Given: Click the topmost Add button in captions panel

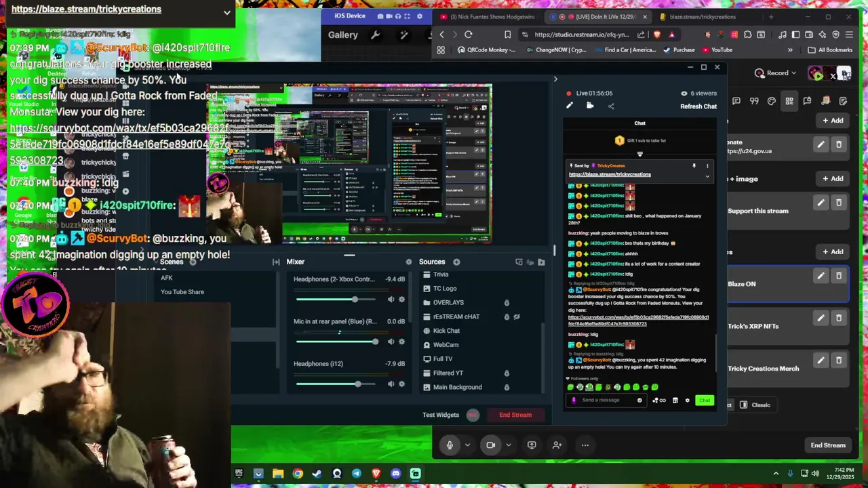Looking at the screenshot, I should tap(833, 121).
